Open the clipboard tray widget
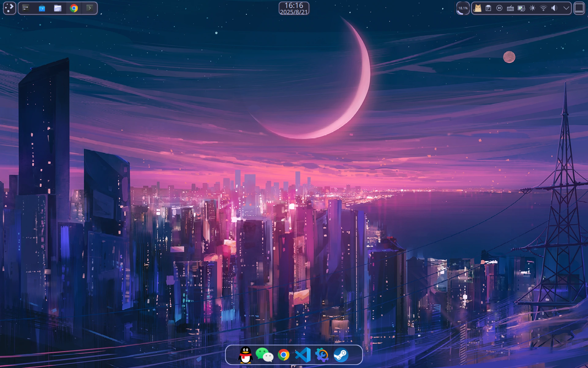The image size is (588, 368). click(x=488, y=8)
